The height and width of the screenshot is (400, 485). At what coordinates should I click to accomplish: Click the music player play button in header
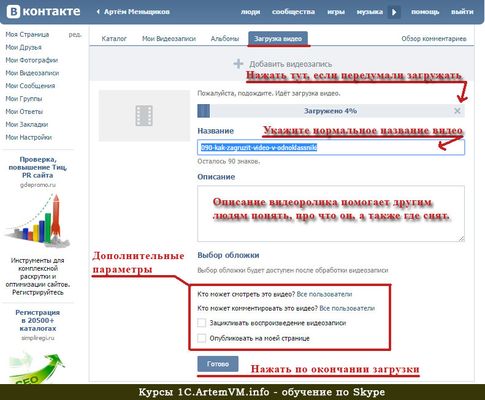394,12
